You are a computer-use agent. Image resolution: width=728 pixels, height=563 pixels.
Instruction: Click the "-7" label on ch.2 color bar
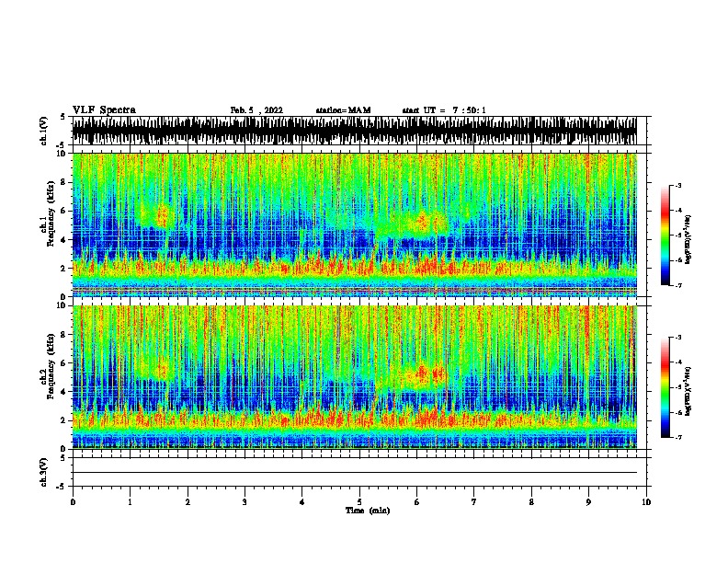[677, 437]
